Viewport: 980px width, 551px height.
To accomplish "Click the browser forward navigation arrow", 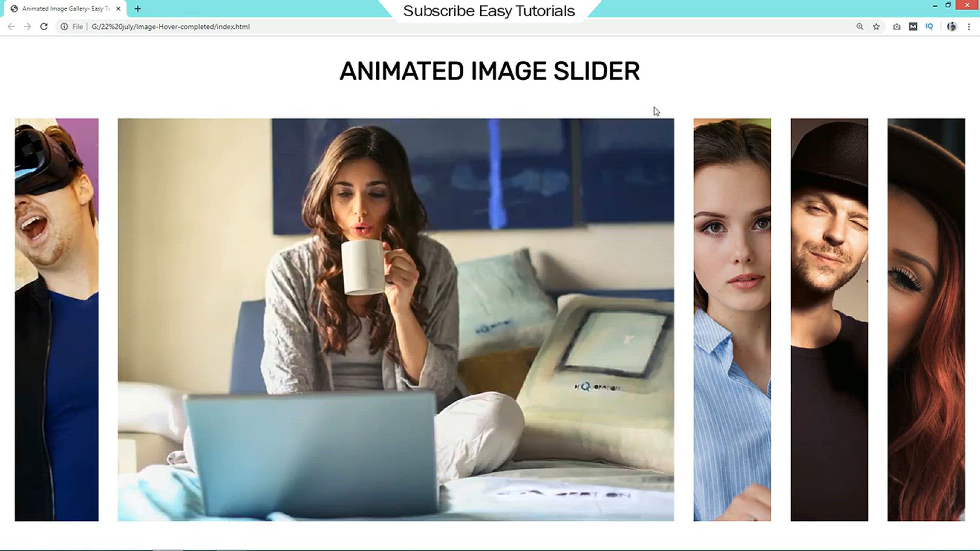I will click(x=27, y=26).
